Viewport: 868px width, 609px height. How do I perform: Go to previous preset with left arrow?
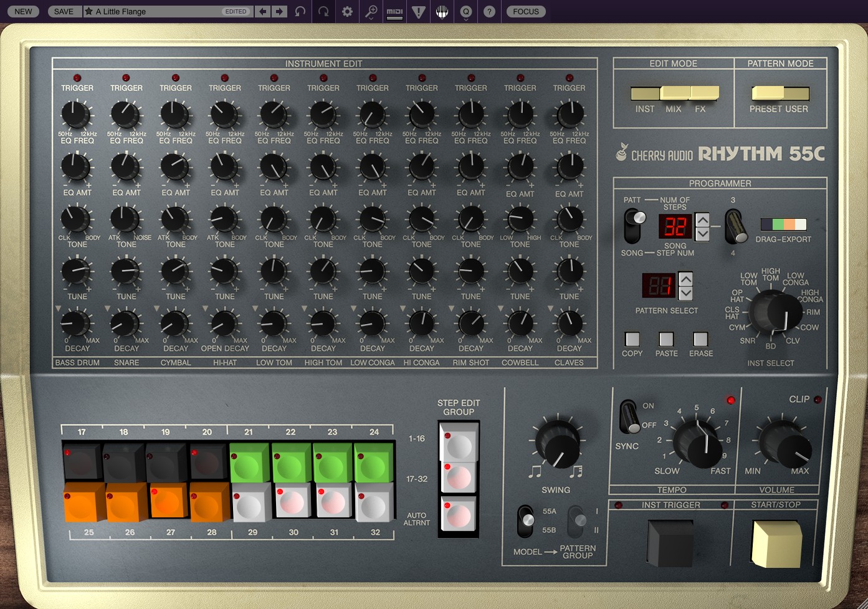pos(263,11)
